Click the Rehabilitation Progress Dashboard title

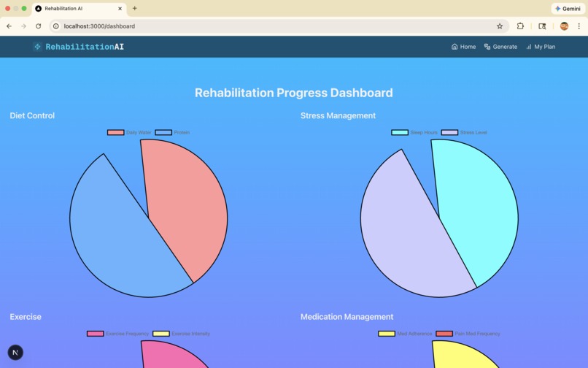pyautogui.click(x=293, y=93)
